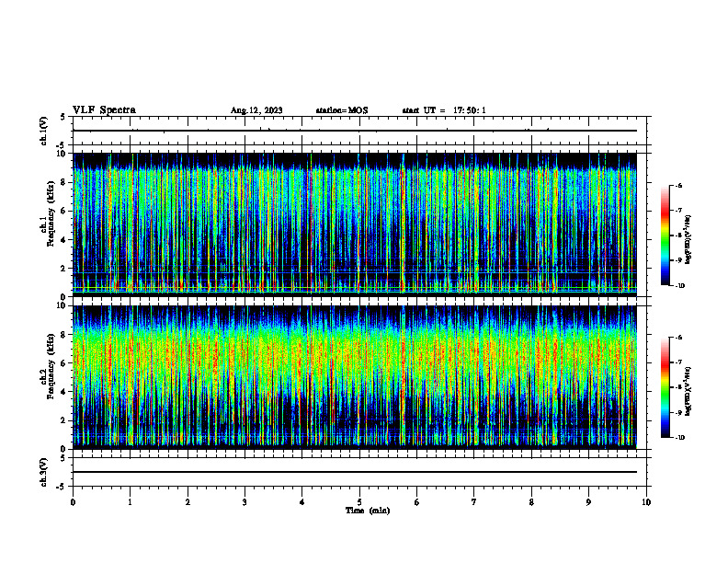Click the ch.2 frequency tick label "4"
This screenshot has width=728, height=563.
[x=63, y=392]
